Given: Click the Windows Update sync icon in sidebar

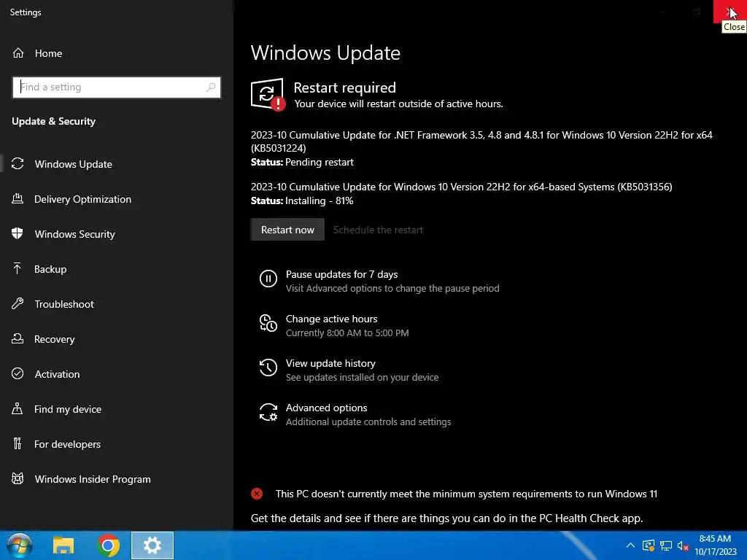Looking at the screenshot, I should [x=18, y=164].
